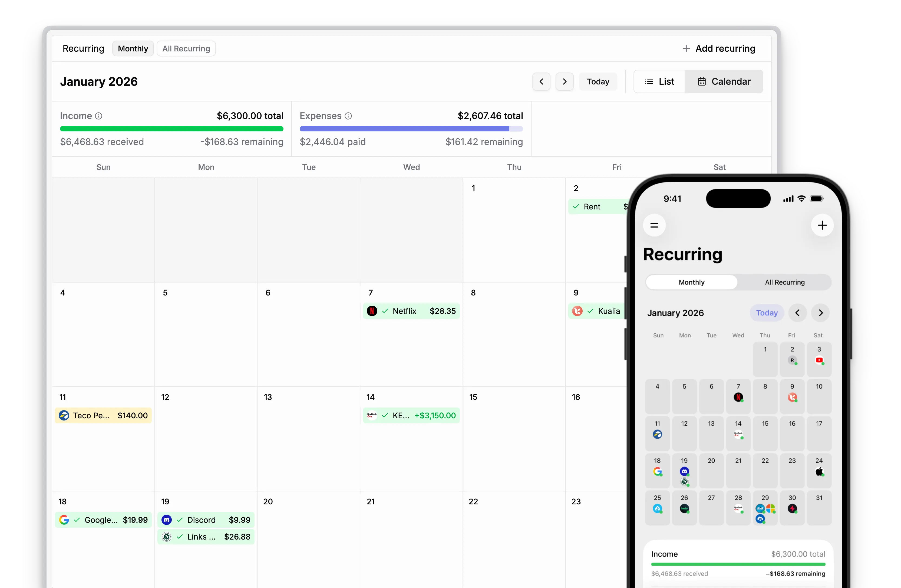Screen dimensions: 901x588
Task: Tap the YouTube icon on January 3 in phone calendar
Action: click(819, 360)
